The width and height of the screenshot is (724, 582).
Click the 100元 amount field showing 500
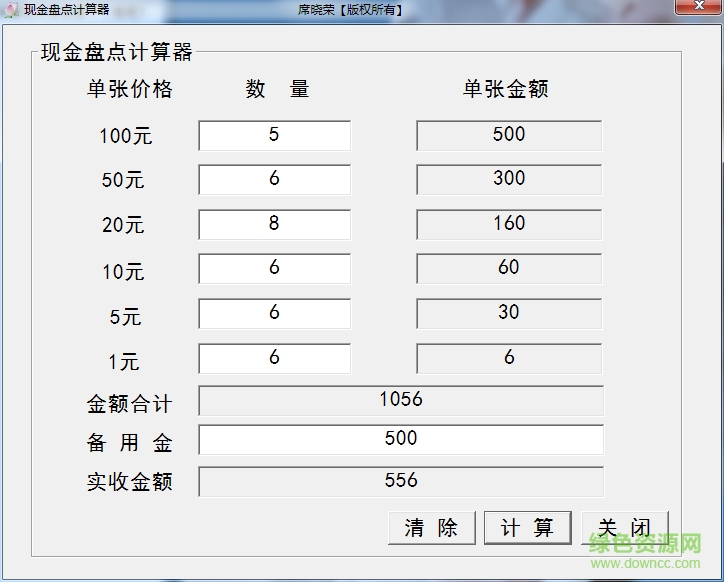pos(509,135)
